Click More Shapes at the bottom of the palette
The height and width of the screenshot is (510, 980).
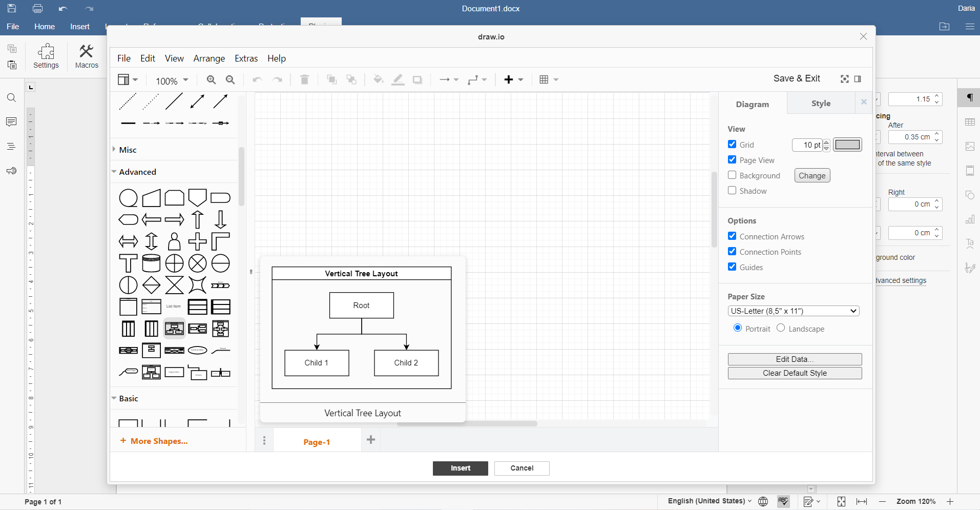[x=153, y=441]
